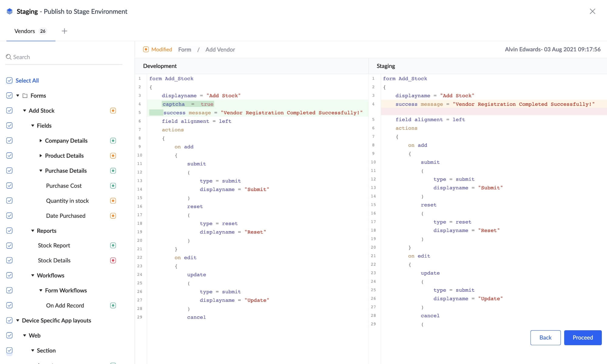Switch to the Vendors tab

(x=25, y=31)
